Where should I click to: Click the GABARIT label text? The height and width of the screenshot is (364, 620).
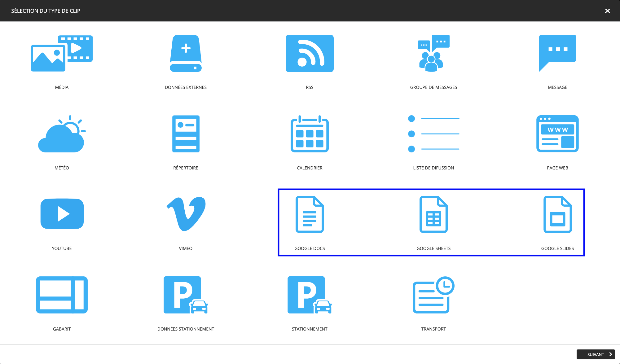(x=62, y=329)
